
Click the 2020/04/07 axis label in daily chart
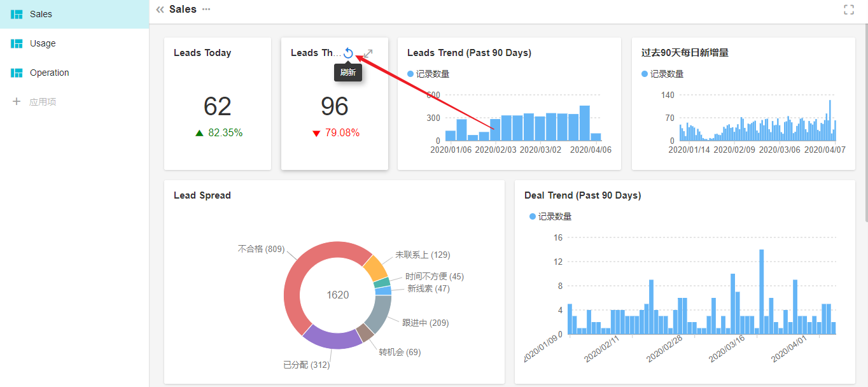[825, 150]
